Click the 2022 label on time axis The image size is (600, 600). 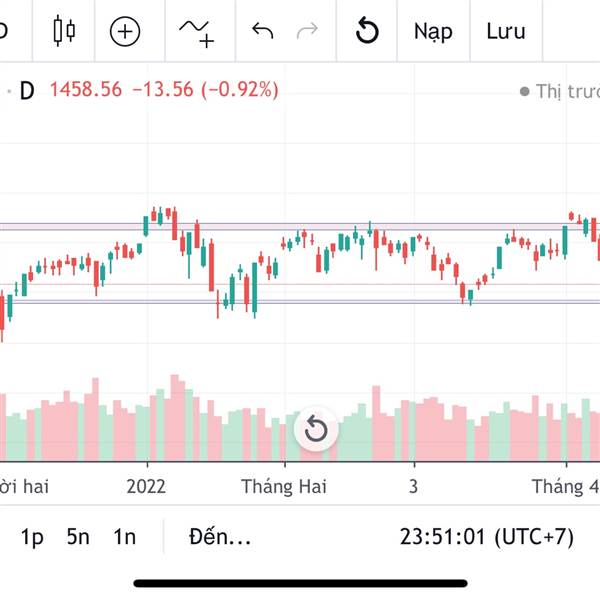(146, 486)
